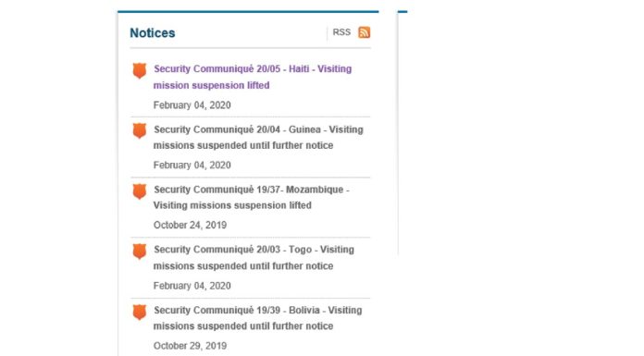Click the October 29, 2019 date

tap(190, 346)
